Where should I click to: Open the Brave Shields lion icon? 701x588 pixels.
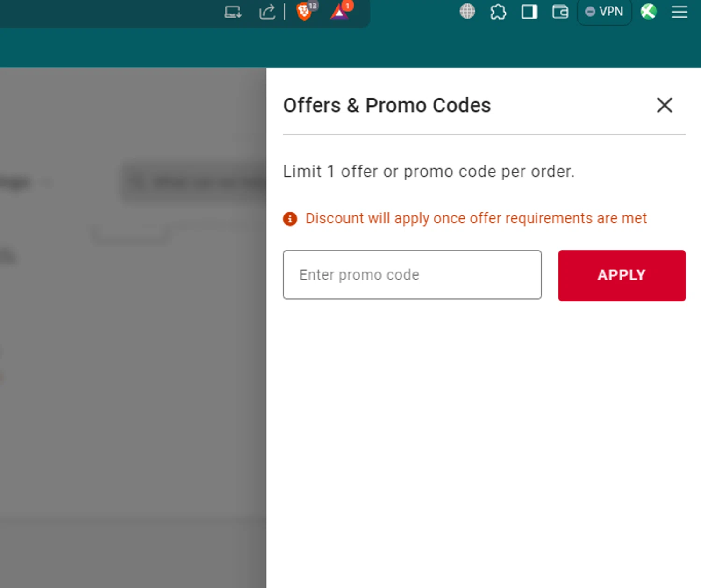tap(304, 12)
